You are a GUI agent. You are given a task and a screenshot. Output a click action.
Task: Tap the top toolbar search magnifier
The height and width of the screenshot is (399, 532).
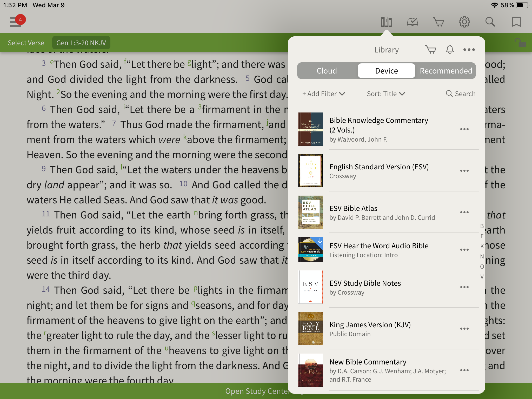[490, 22]
